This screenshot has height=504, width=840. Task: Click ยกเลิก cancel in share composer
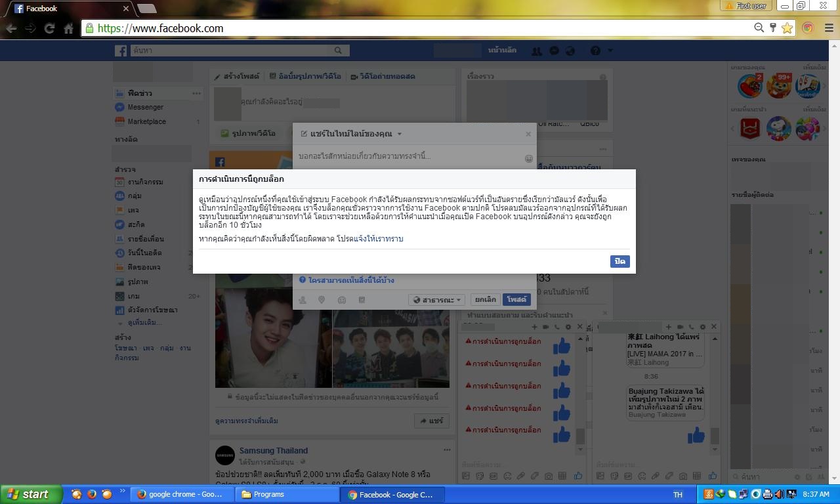coord(485,299)
